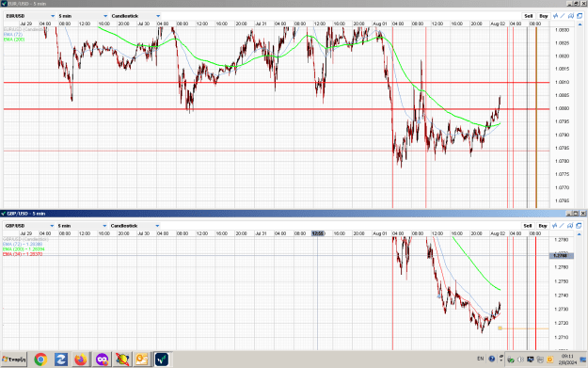Switch to trading platform taskbar icon
Viewport: 588px width, 368px height.
tap(162, 360)
